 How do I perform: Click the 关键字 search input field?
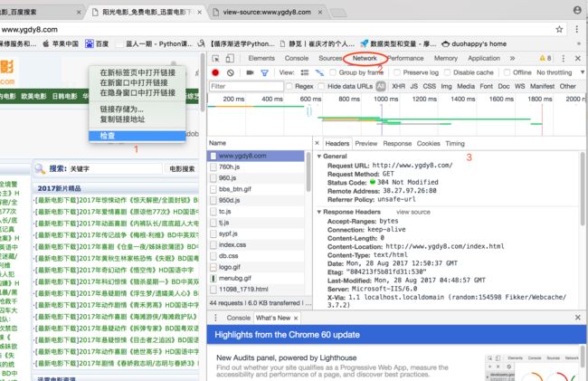(x=115, y=168)
